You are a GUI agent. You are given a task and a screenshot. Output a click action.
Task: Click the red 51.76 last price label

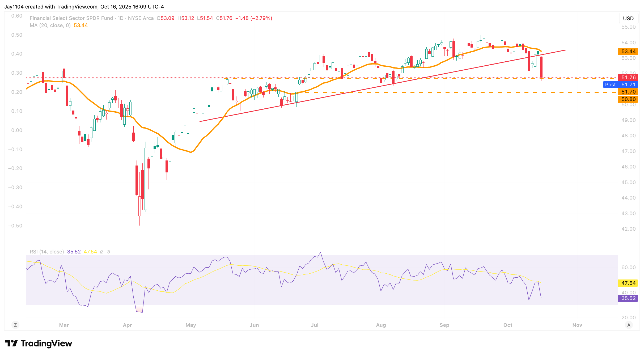click(x=628, y=77)
